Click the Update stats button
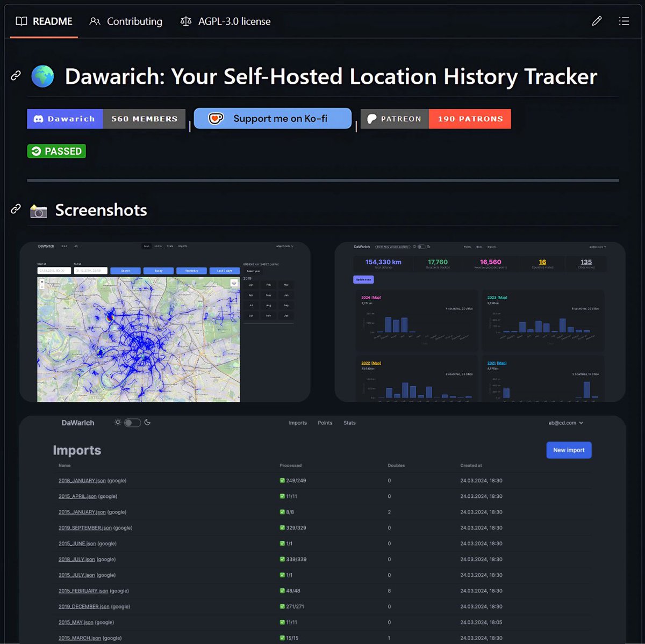The height and width of the screenshot is (644, 645). pos(363,279)
